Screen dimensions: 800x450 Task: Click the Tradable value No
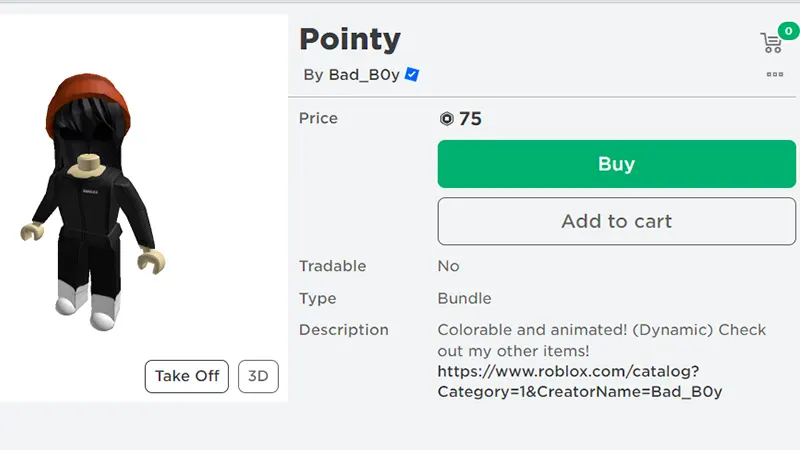[448, 266]
